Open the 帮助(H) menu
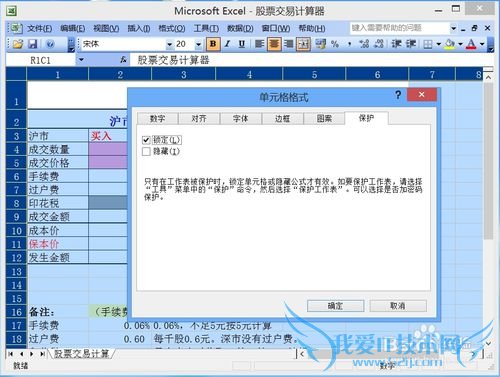This screenshot has height=377, width=500. [312, 29]
